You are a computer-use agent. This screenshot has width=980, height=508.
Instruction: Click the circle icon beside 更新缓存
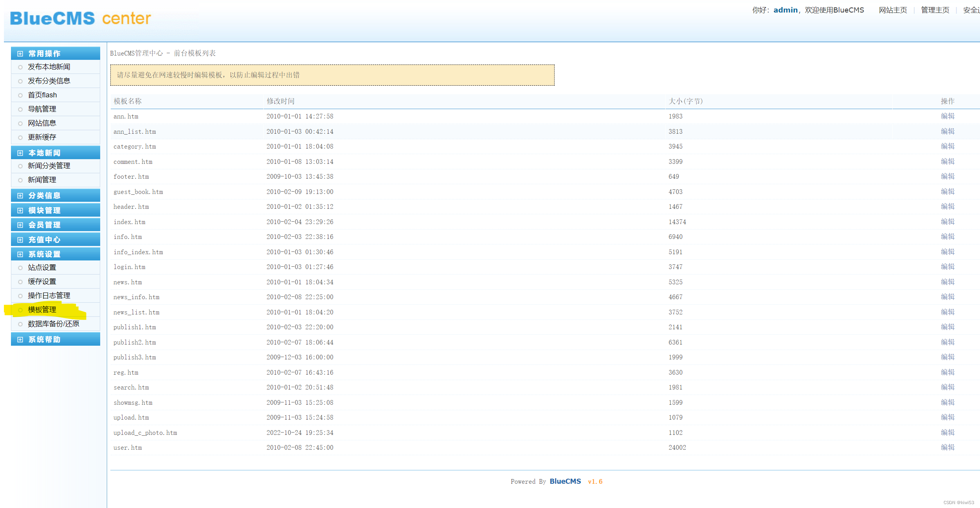click(20, 137)
